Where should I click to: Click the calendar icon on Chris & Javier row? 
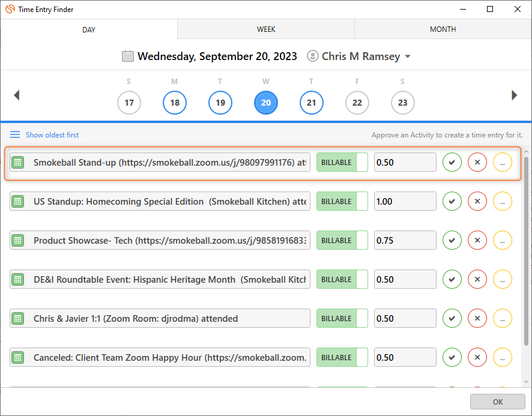click(x=17, y=319)
